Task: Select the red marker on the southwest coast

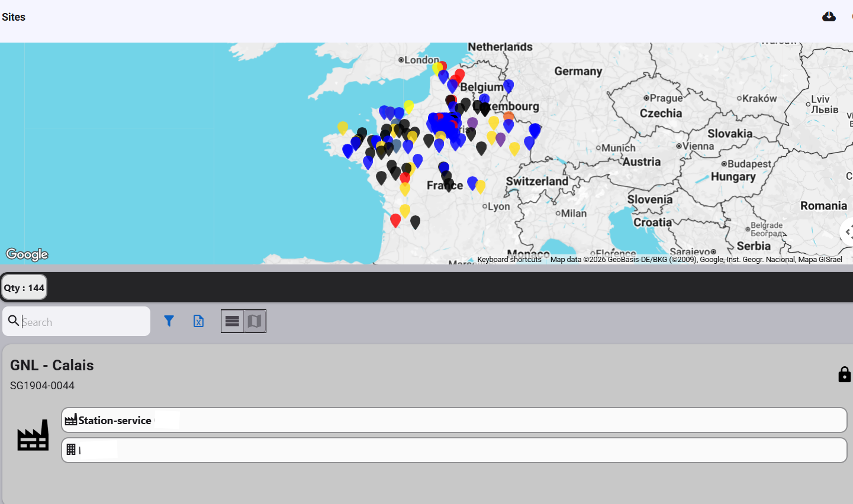Action: [395, 220]
